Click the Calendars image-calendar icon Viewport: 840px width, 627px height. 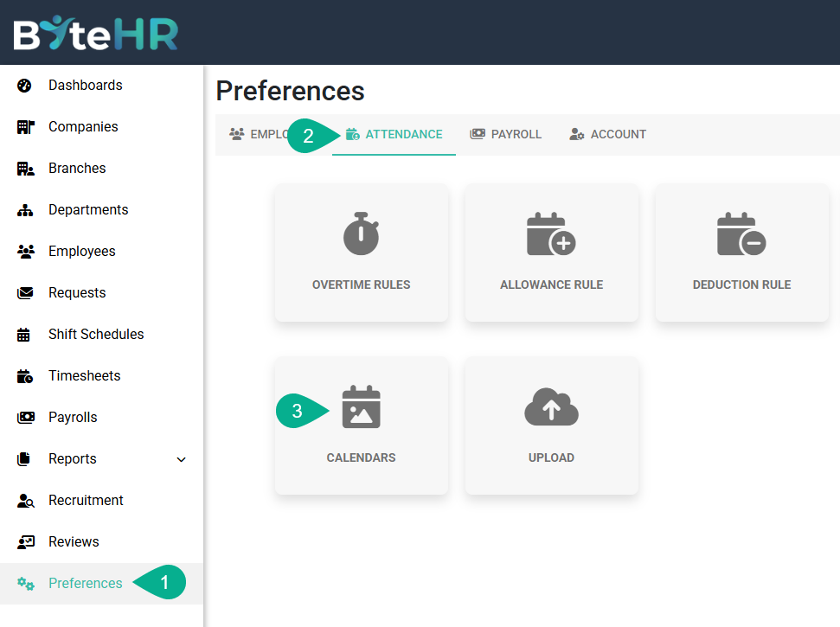click(x=361, y=406)
